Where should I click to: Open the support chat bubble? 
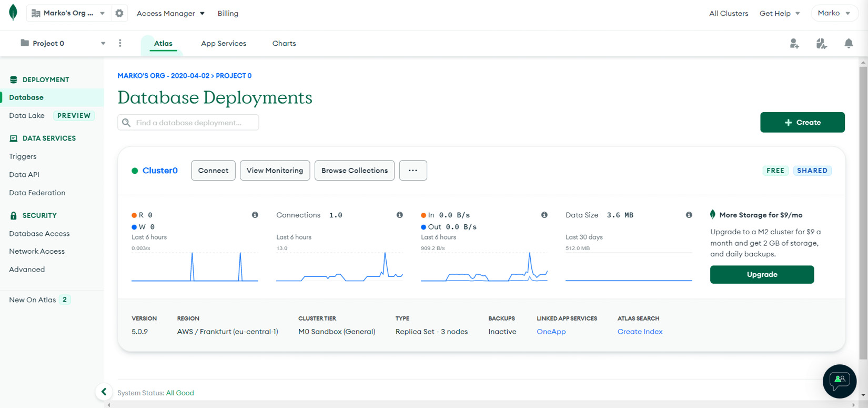[x=839, y=381]
